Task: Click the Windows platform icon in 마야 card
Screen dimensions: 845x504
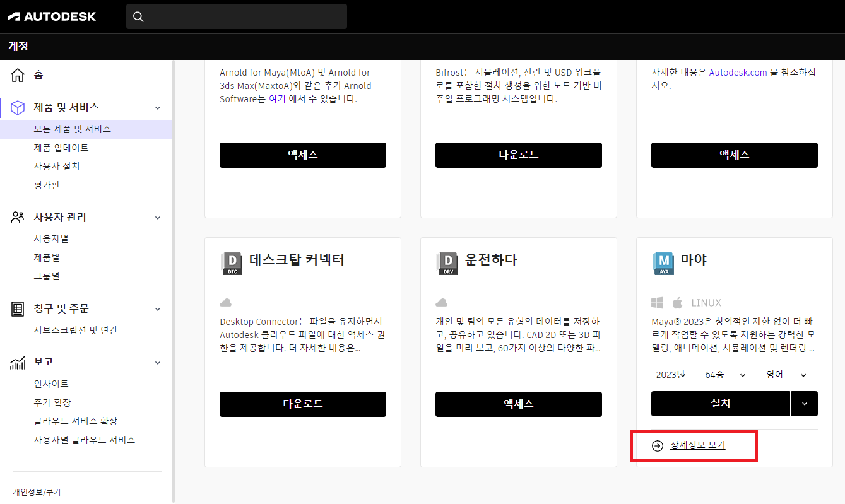Action: [658, 303]
